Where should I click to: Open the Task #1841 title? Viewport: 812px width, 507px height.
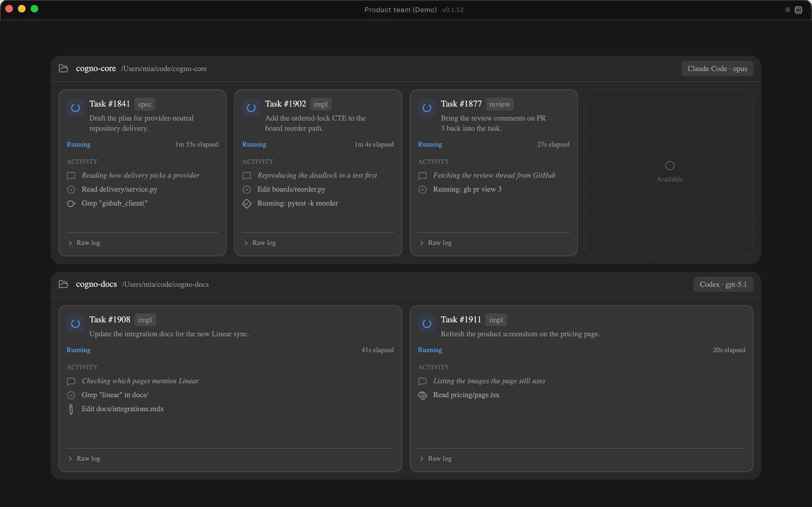pos(110,104)
